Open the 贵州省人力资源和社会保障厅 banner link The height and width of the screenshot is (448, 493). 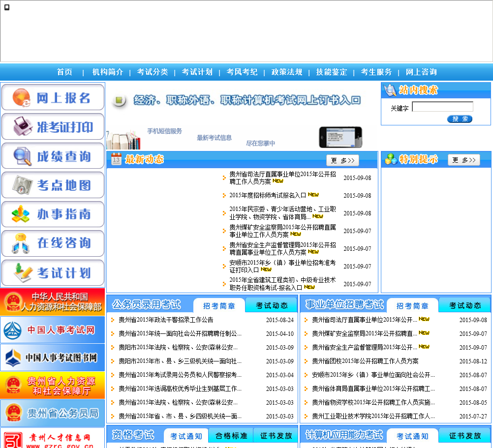[52, 385]
